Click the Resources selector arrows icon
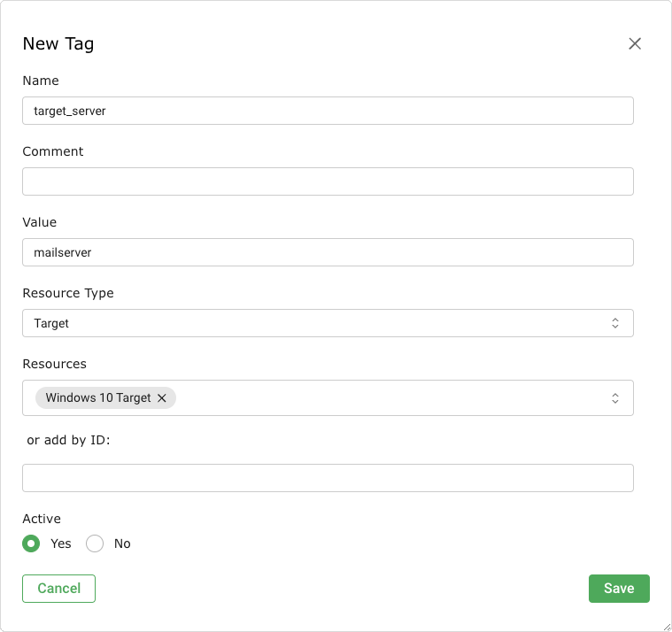The width and height of the screenshot is (672, 632). (615, 398)
